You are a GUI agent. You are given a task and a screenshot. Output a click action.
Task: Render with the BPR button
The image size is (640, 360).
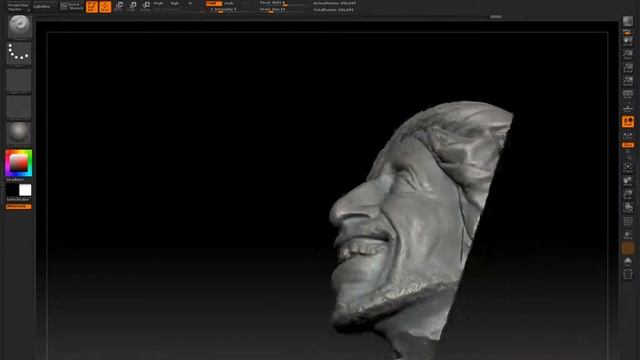(x=628, y=22)
